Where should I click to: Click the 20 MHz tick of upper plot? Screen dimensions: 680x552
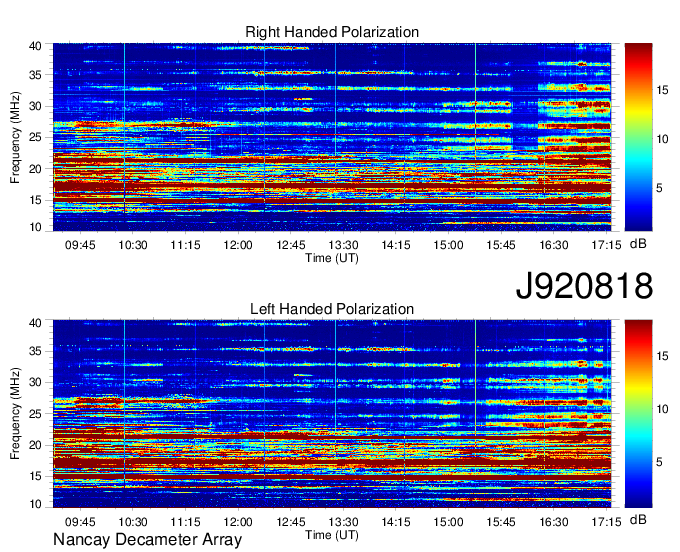pyautogui.click(x=35, y=169)
